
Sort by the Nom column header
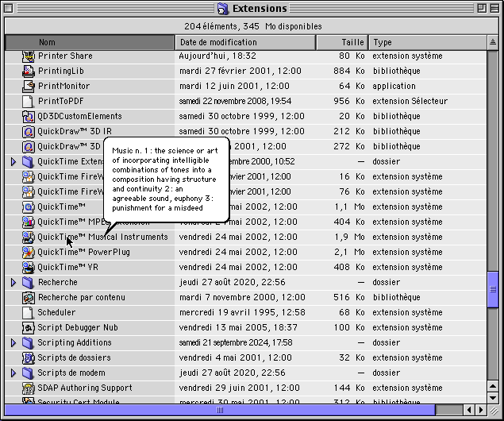click(x=90, y=42)
